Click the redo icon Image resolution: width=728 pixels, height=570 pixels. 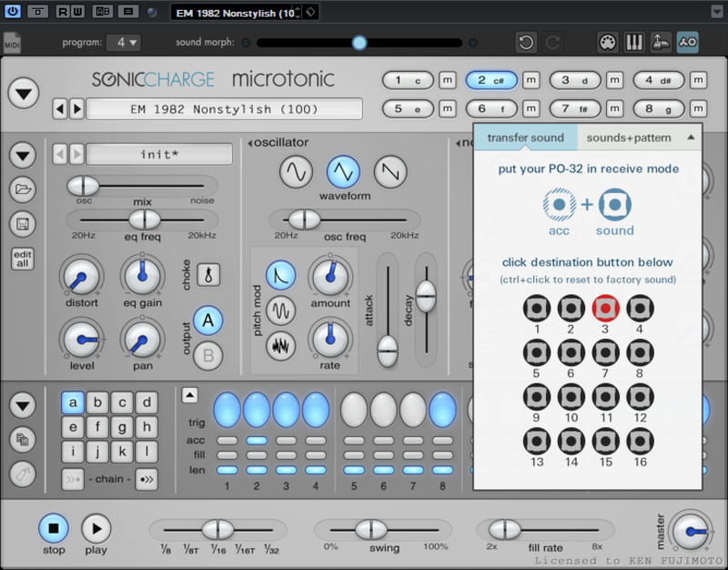coord(552,43)
